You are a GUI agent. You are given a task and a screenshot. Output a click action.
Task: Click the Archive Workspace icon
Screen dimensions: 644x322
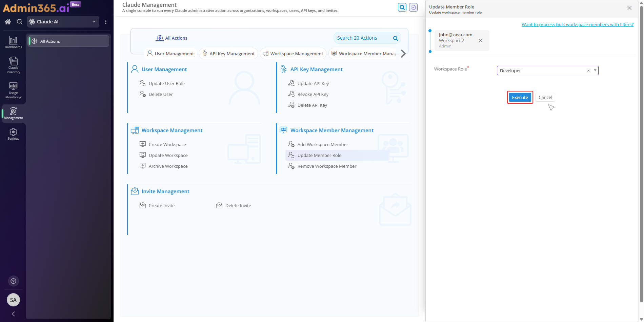tap(143, 166)
